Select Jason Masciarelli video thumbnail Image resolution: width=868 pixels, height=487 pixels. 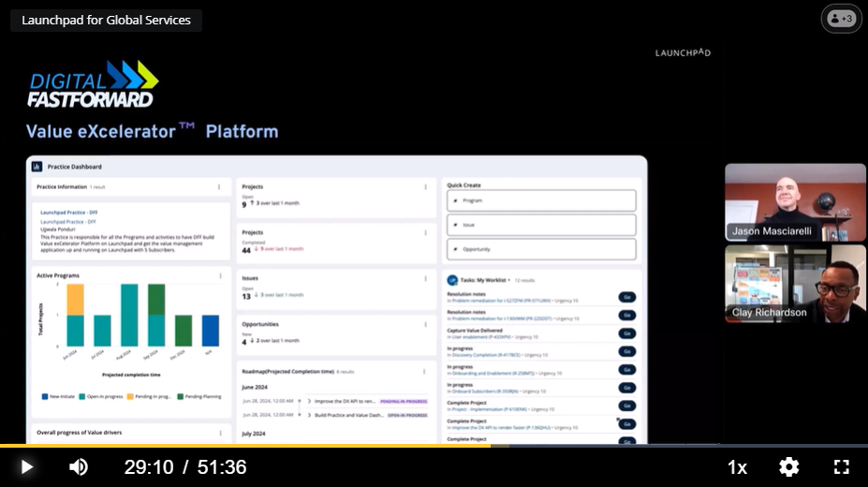pyautogui.click(x=796, y=202)
